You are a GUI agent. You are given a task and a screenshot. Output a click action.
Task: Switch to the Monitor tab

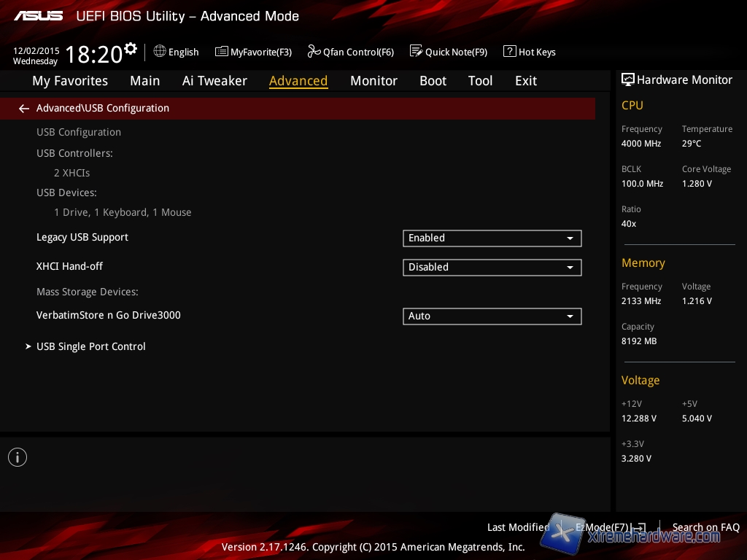coord(373,81)
